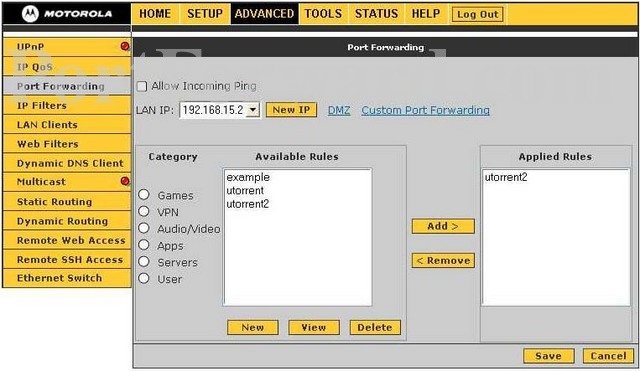Choose the VPN category radio button
The image size is (640, 371).
coord(144,211)
